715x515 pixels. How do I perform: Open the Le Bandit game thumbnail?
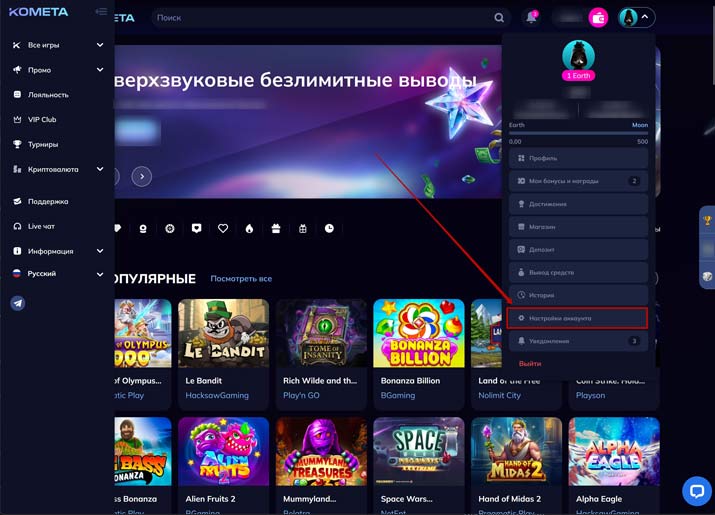[x=223, y=333]
